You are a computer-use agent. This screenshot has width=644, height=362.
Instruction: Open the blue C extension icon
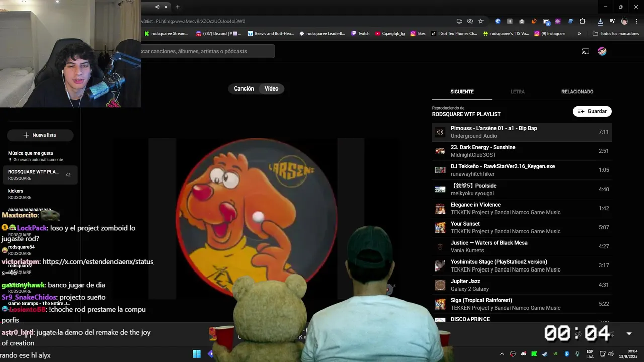click(x=498, y=21)
